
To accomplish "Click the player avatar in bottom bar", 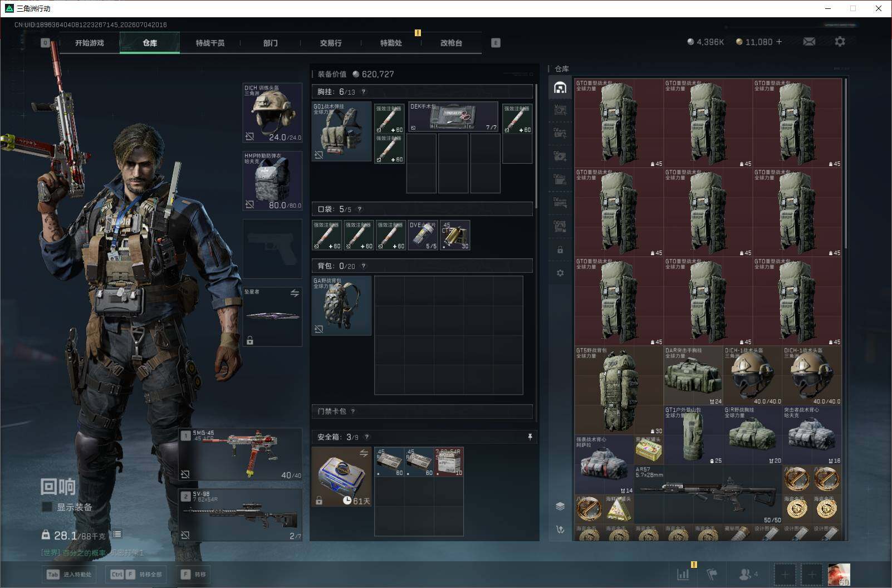I will click(839, 575).
